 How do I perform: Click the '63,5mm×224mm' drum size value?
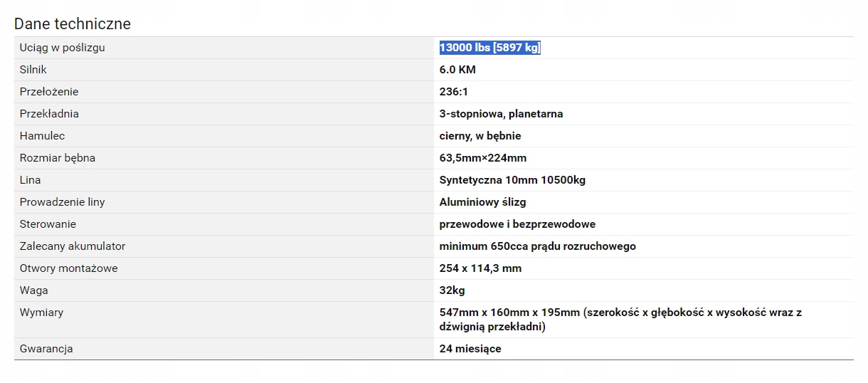click(483, 158)
